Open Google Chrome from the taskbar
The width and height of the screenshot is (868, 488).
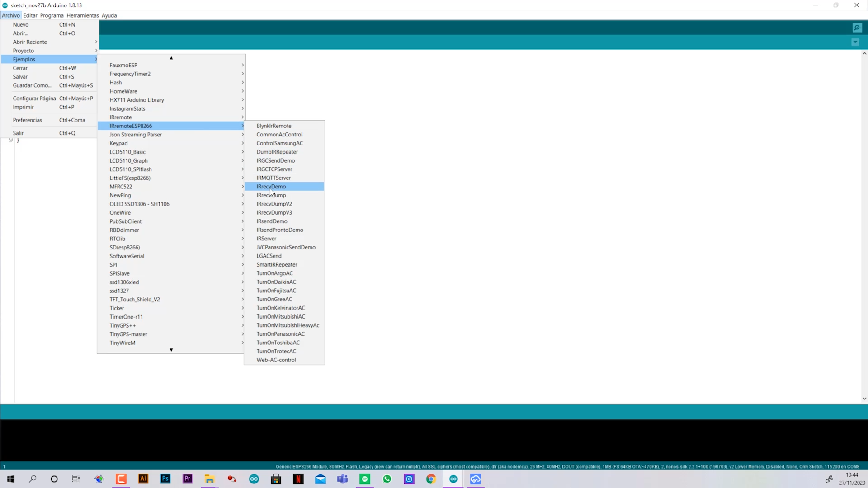pos(431,479)
